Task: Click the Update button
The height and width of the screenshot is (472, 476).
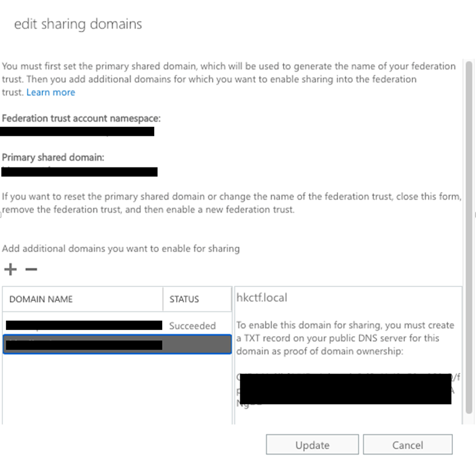Action: tap(312, 445)
